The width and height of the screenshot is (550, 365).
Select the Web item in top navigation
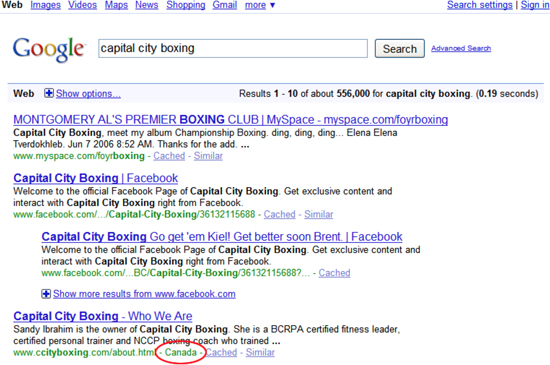pos(12,5)
